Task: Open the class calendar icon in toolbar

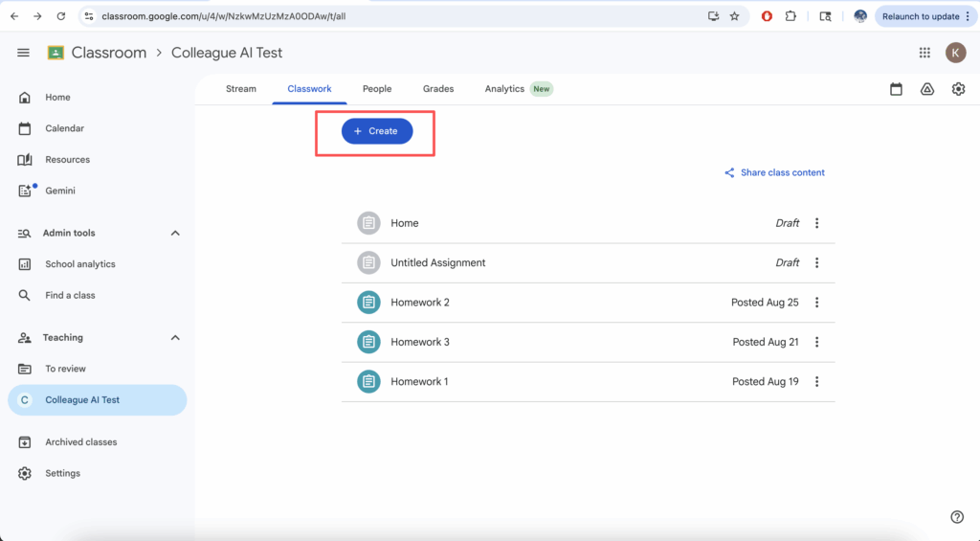Action: click(x=896, y=89)
